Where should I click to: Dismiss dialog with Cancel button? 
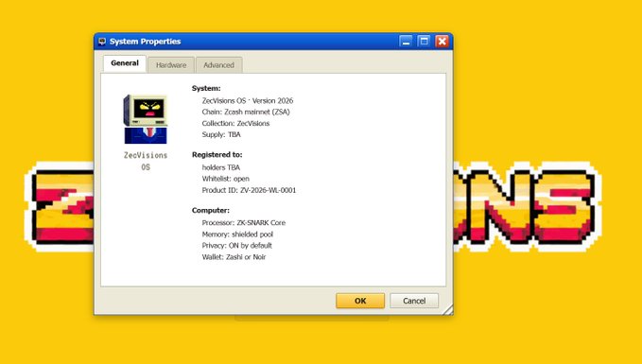coord(414,301)
